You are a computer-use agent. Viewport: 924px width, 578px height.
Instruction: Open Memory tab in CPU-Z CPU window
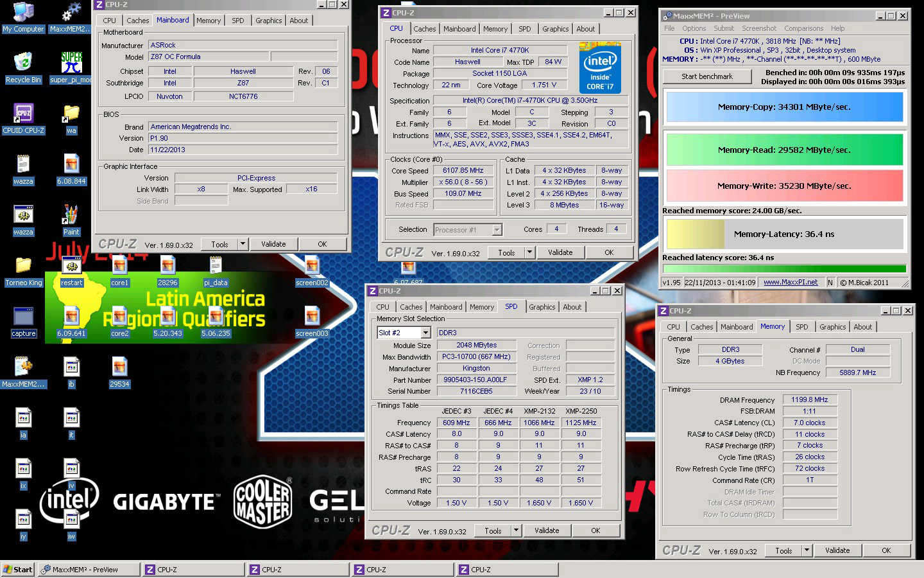495,29
